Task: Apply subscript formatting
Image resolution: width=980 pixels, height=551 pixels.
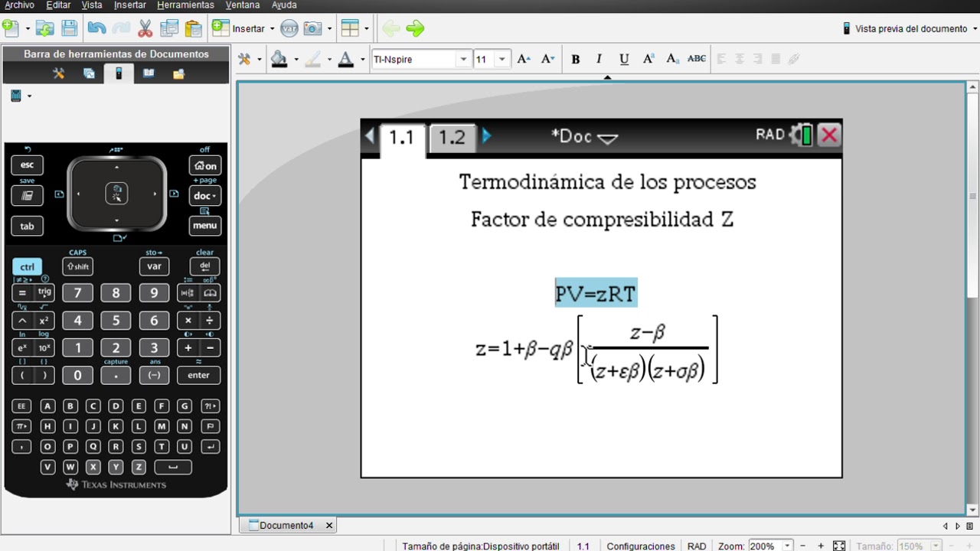Action: [672, 59]
